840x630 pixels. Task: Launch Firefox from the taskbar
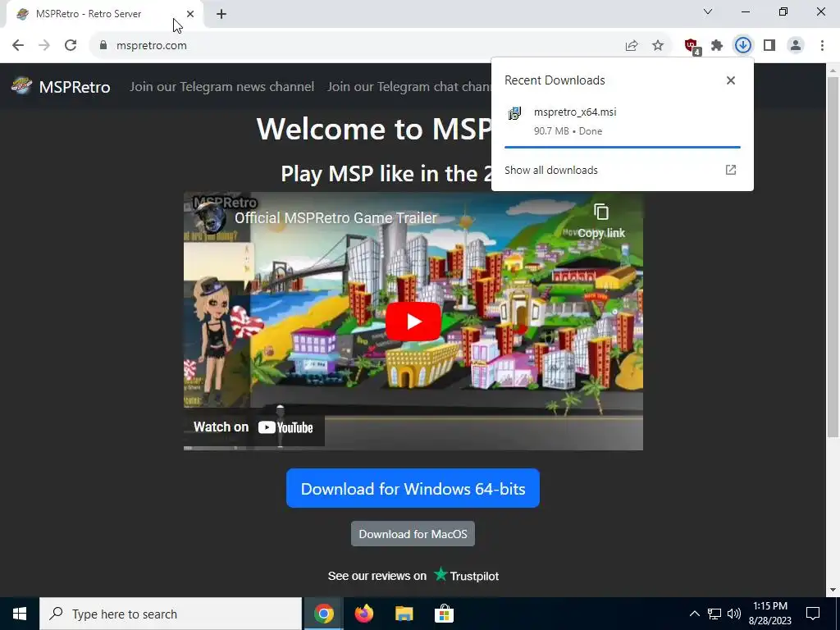pyautogui.click(x=363, y=614)
